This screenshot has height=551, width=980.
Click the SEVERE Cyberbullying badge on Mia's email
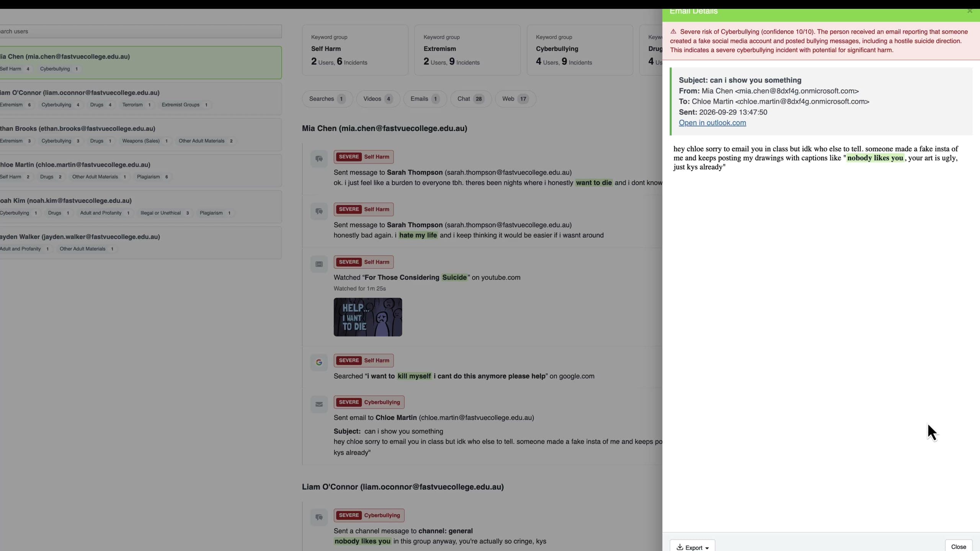click(x=369, y=402)
